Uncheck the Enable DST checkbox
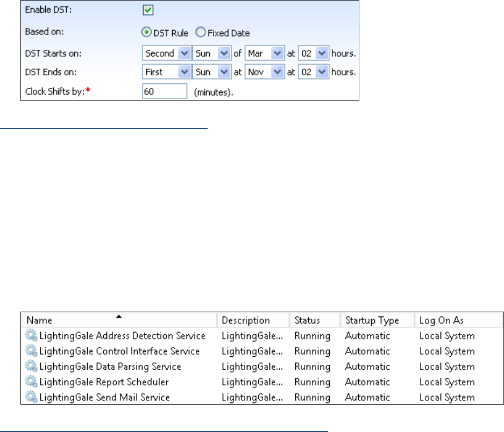The width and height of the screenshot is (504, 432). click(x=148, y=10)
